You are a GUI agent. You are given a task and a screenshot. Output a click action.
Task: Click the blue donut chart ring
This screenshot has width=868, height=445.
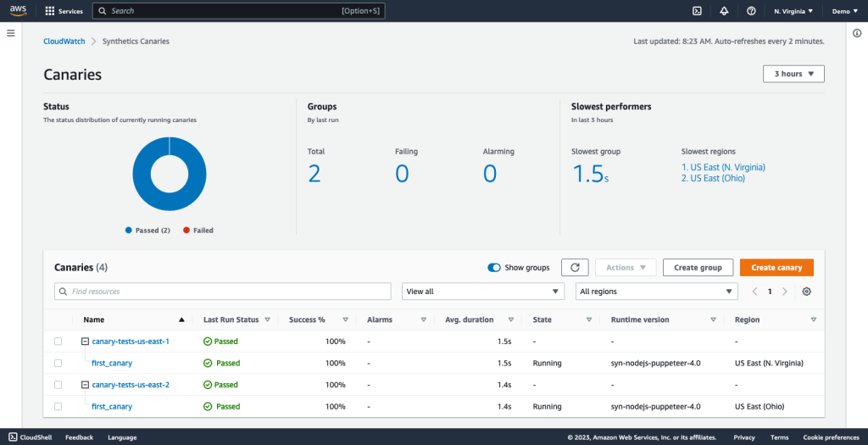pos(142,175)
